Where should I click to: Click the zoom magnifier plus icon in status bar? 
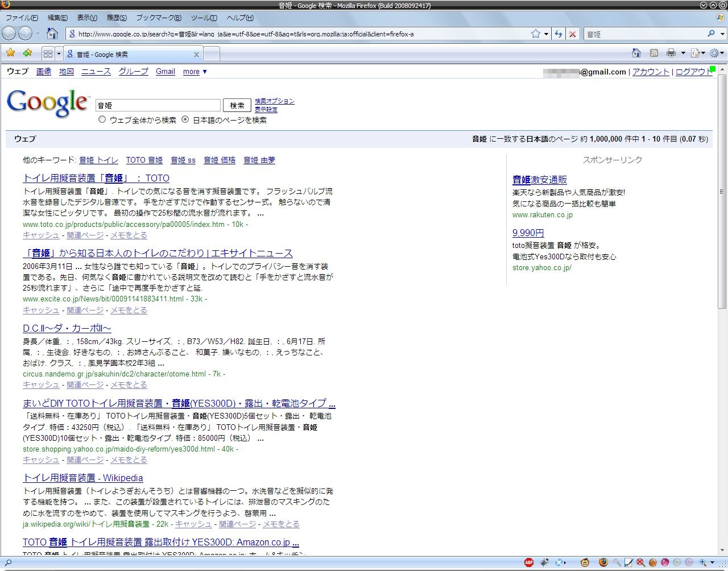point(704,563)
